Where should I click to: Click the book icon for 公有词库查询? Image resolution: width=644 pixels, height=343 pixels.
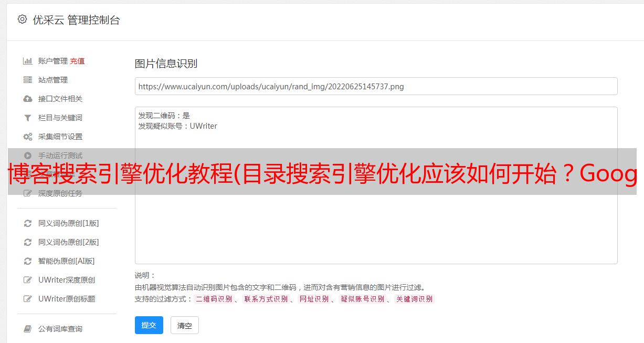click(28, 329)
